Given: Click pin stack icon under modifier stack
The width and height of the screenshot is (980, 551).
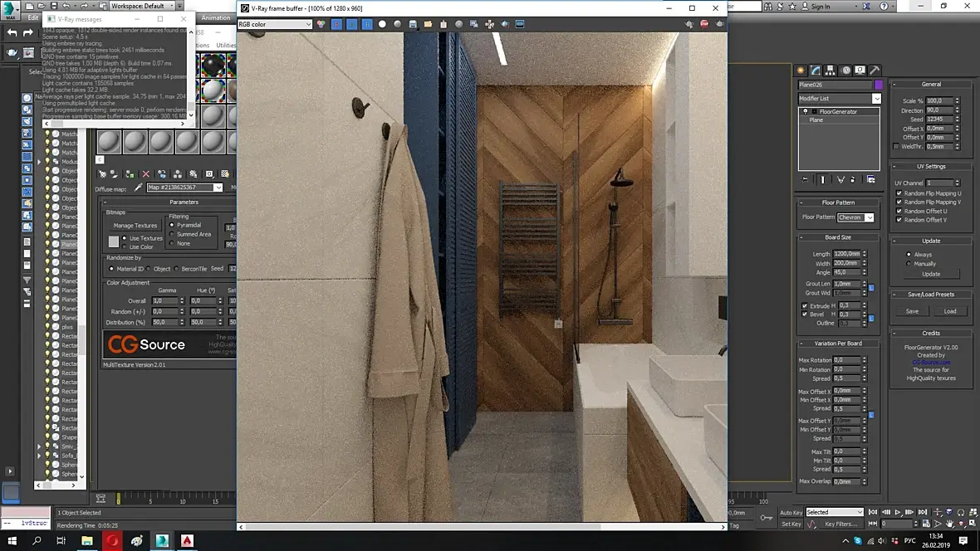Looking at the screenshot, I should click(x=805, y=180).
